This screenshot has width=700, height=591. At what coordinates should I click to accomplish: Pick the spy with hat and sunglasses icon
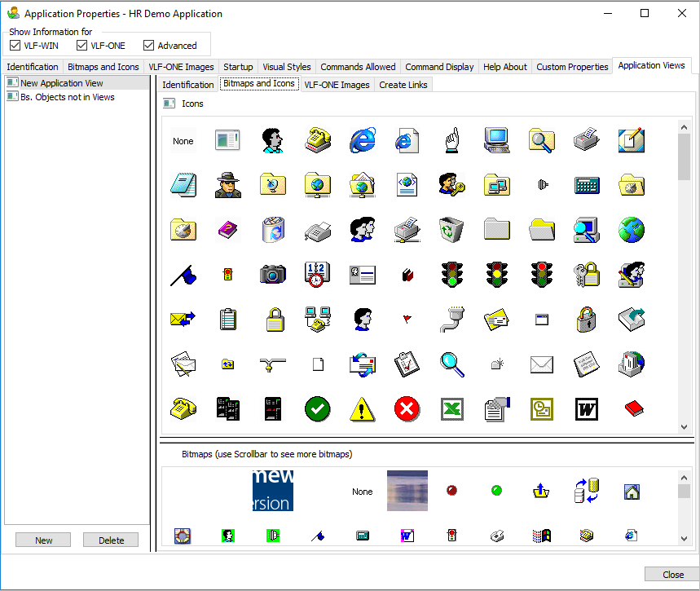click(x=228, y=185)
